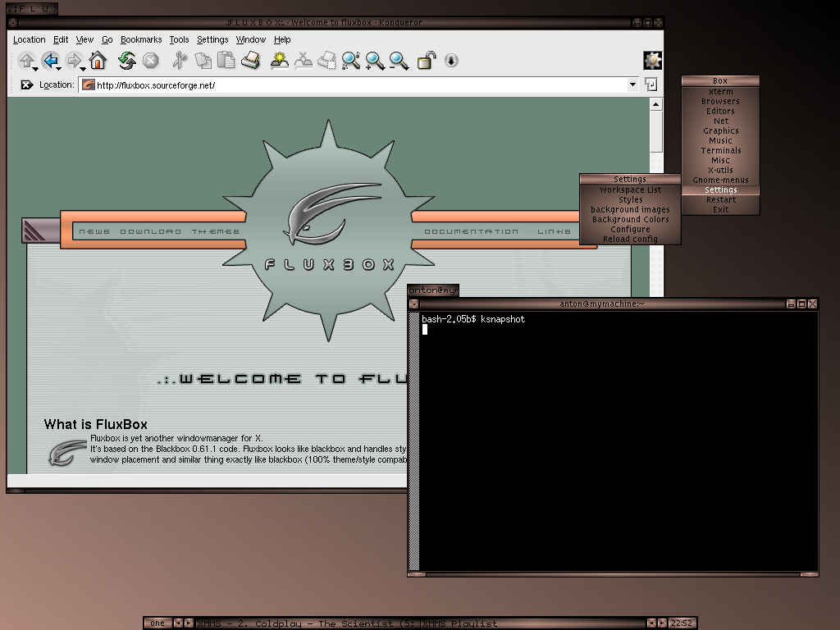Click the DOWNLOAD link on Fluxbox page

151,231
